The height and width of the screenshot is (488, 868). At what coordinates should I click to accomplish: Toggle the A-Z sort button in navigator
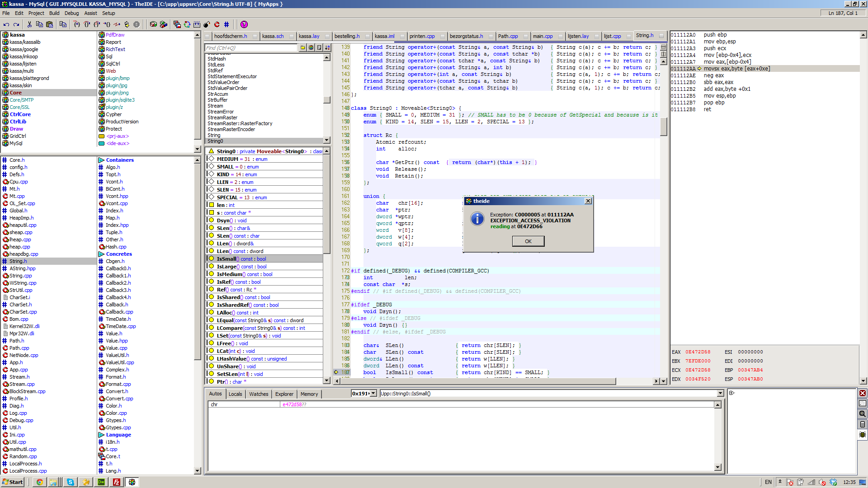327,47
